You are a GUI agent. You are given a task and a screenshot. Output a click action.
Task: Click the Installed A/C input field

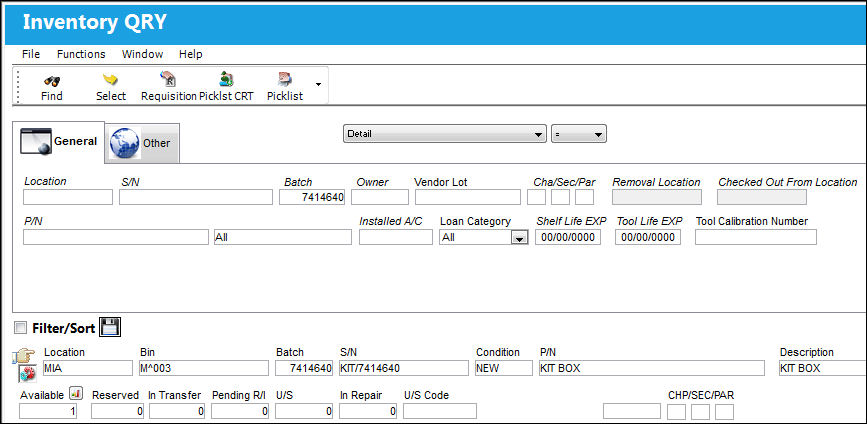tap(396, 237)
